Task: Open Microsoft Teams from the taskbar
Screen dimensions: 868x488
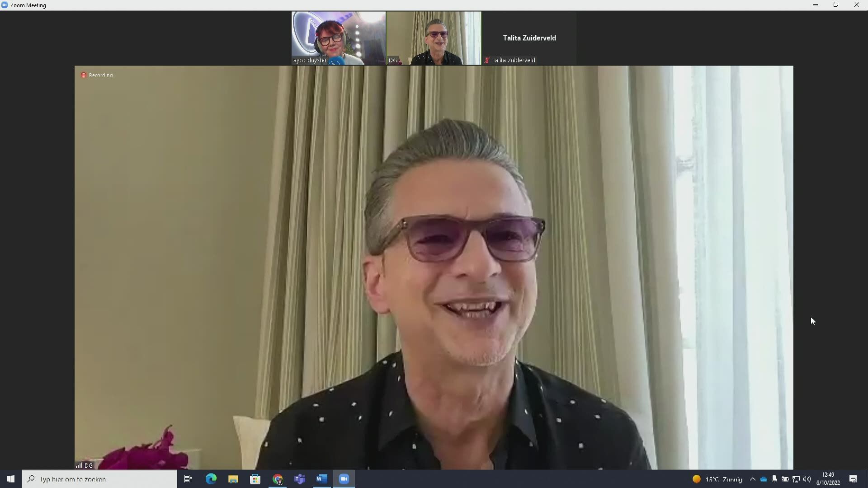Action: tap(300, 479)
